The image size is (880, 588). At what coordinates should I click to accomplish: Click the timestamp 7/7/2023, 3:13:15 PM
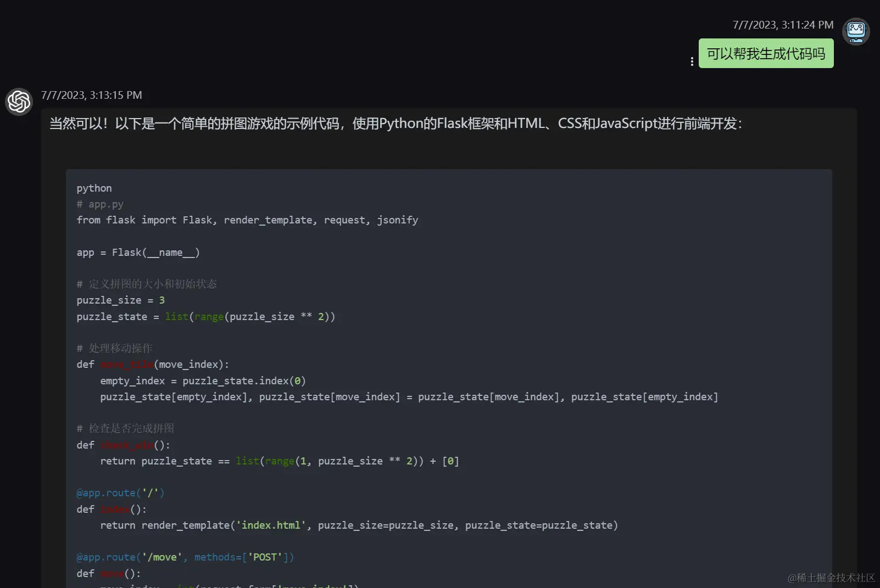[92, 95]
